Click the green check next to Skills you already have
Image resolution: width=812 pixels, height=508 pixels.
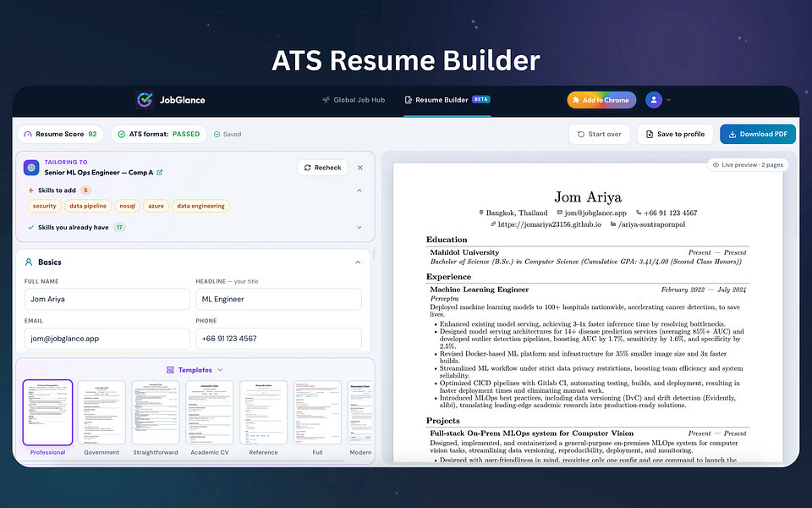(31, 227)
